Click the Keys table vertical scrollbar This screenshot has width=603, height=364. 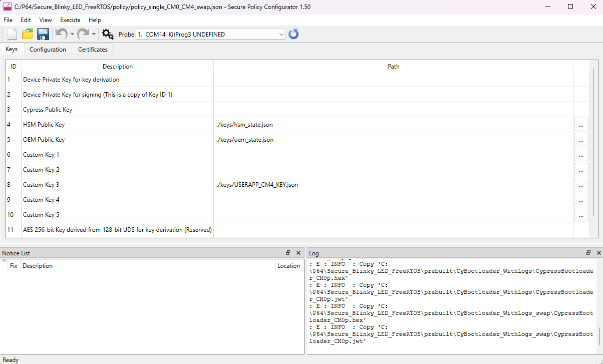593,143
